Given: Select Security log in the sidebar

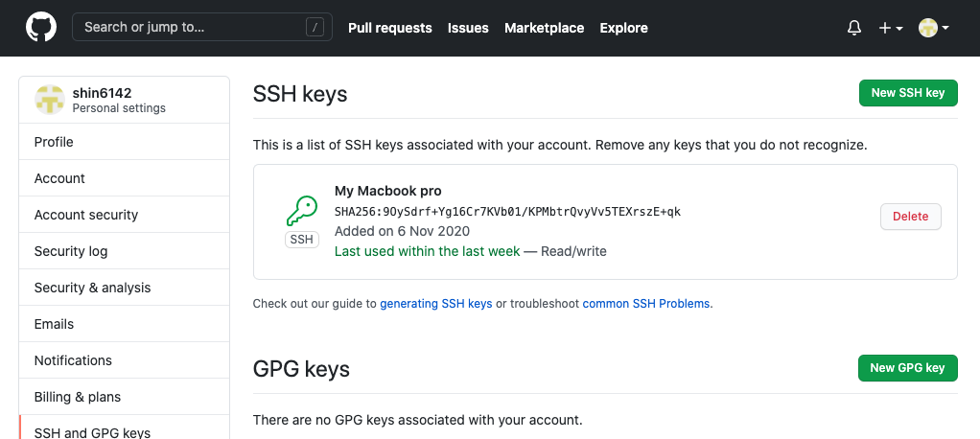Looking at the screenshot, I should coord(71,251).
